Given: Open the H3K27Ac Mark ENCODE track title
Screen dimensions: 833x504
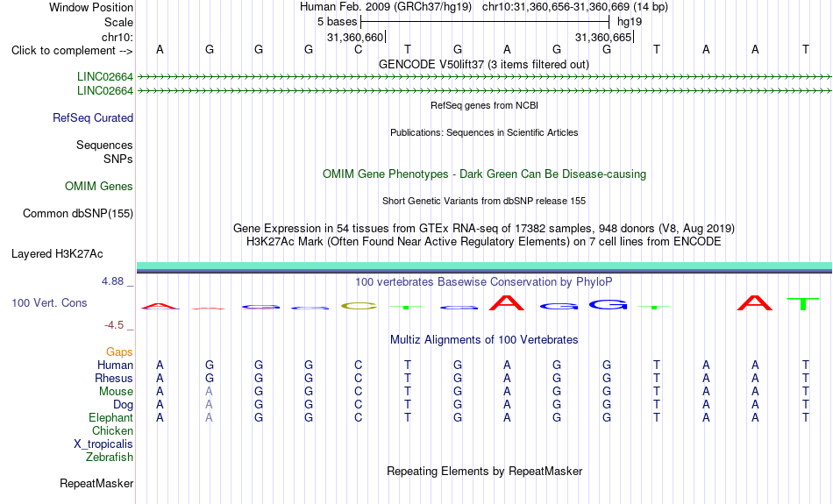Looking at the screenshot, I should 484,242.
